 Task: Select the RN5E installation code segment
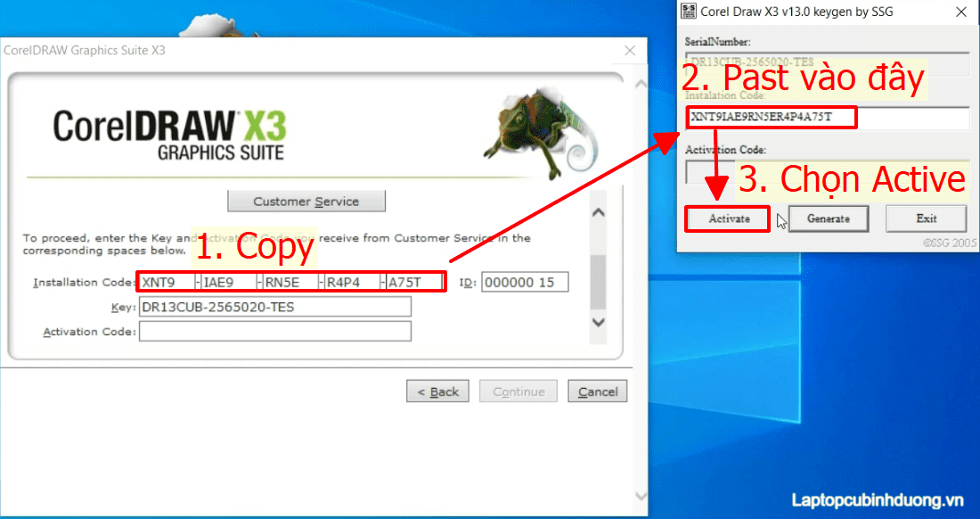290,282
